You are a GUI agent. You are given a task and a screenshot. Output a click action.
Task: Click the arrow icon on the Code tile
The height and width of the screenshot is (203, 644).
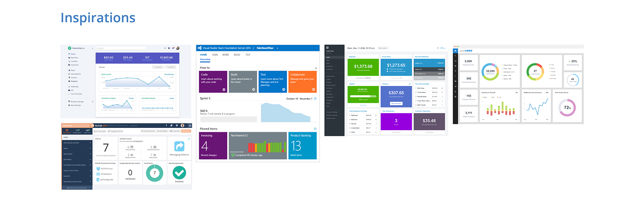tap(224, 90)
